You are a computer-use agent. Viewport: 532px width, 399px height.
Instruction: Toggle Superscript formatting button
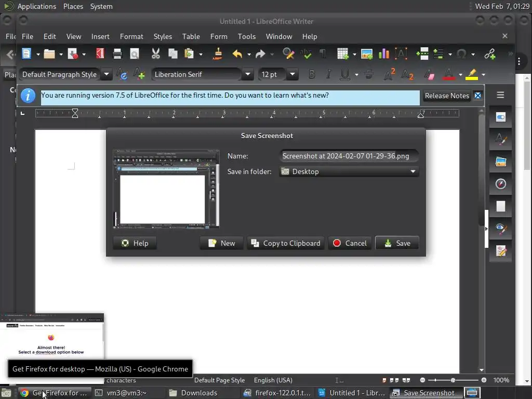[389, 74]
